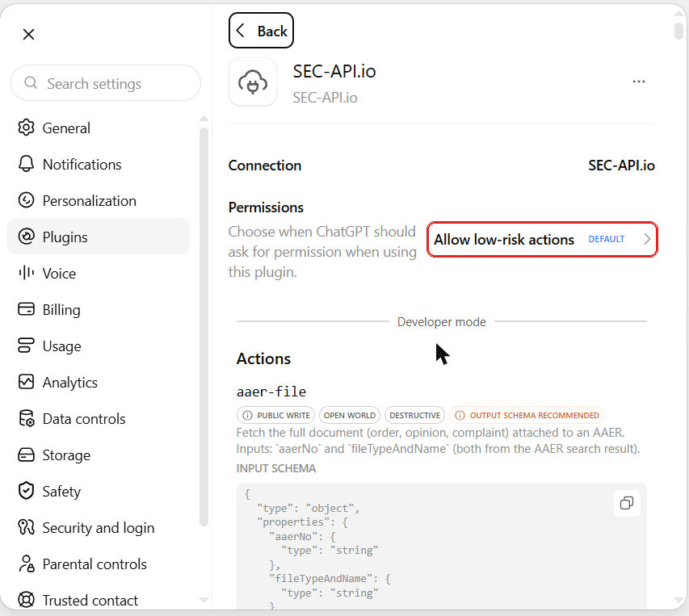The width and height of the screenshot is (689, 616).
Task: Click the aaer-file action name
Action: 271,392
